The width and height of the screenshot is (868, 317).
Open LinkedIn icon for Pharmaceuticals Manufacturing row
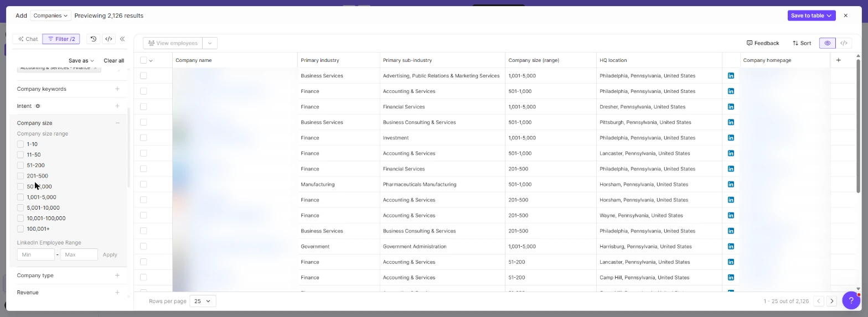731,184
